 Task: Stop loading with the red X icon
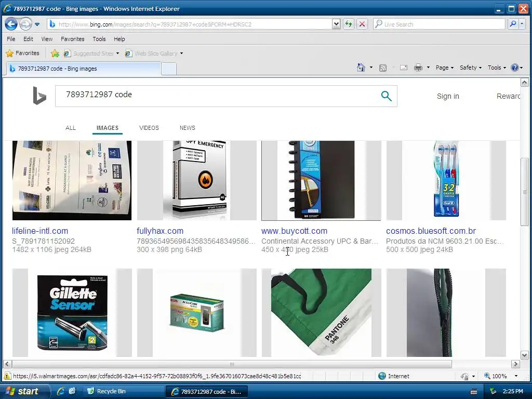click(x=362, y=24)
